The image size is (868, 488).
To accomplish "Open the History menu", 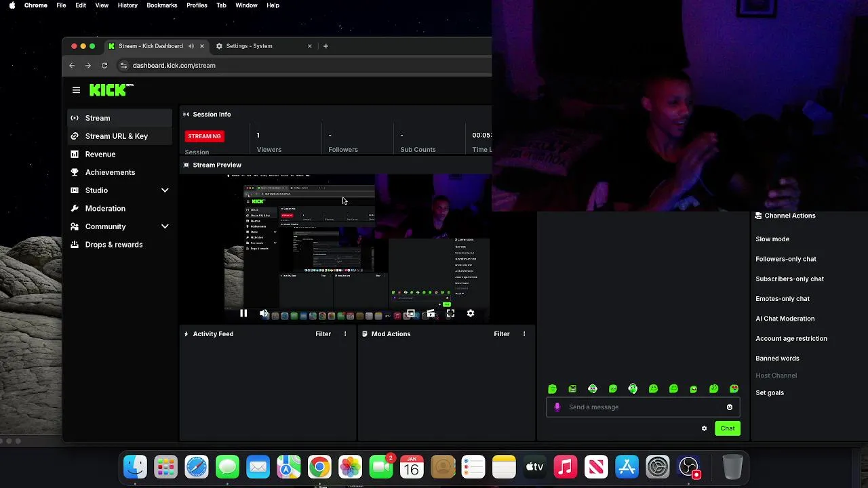I will (x=127, y=5).
